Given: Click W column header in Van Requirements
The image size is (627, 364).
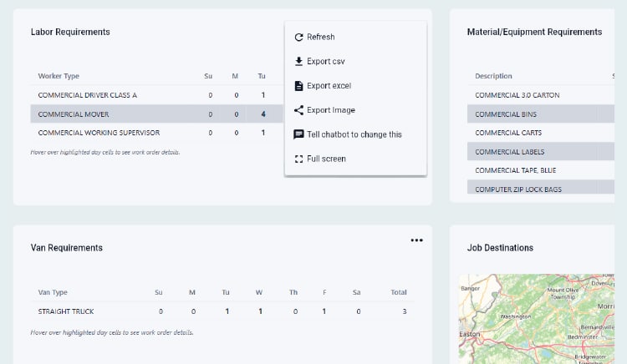Looking at the screenshot, I should (259, 292).
